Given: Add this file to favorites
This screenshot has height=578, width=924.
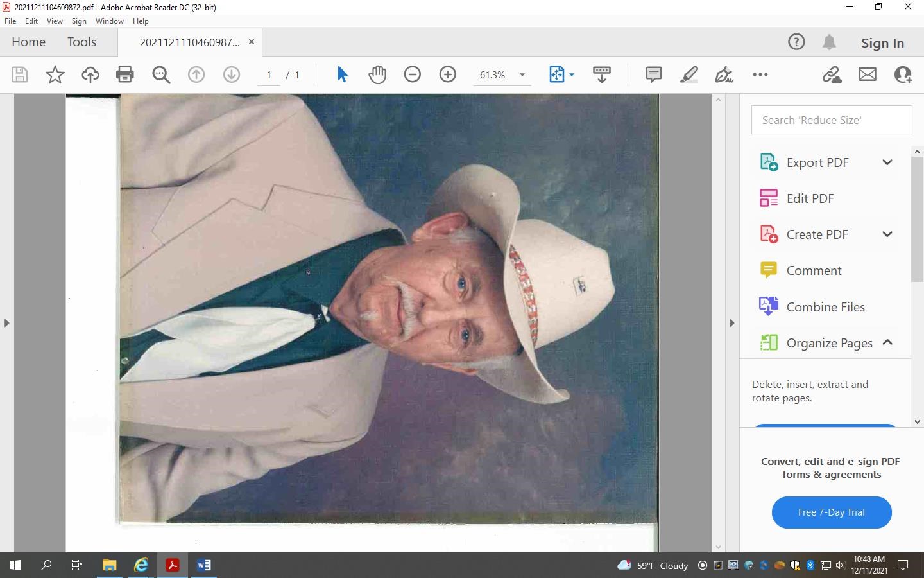Looking at the screenshot, I should (x=55, y=74).
